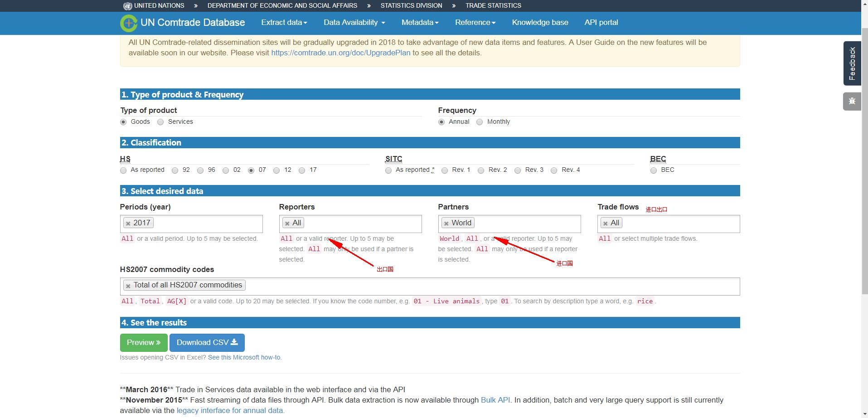Expand the Reference menu
The height and width of the screenshot is (418, 868).
[x=475, y=23]
